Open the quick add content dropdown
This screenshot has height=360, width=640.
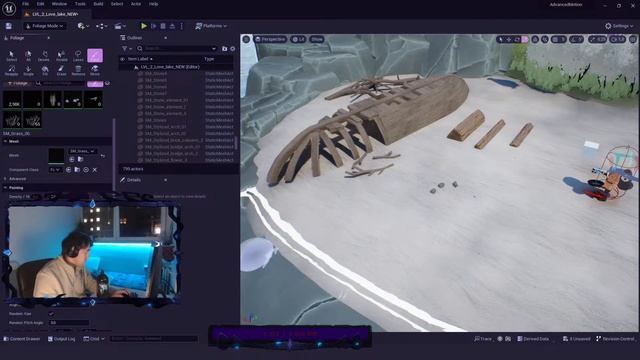click(83, 26)
